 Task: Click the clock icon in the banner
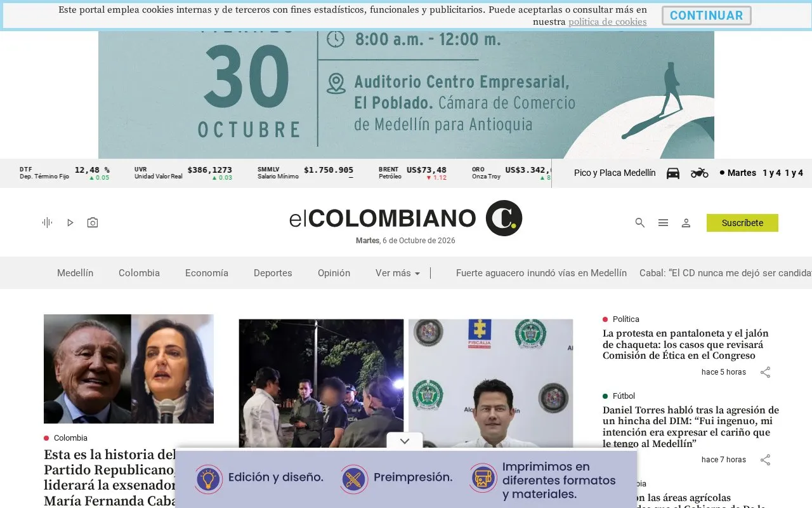coord(335,39)
